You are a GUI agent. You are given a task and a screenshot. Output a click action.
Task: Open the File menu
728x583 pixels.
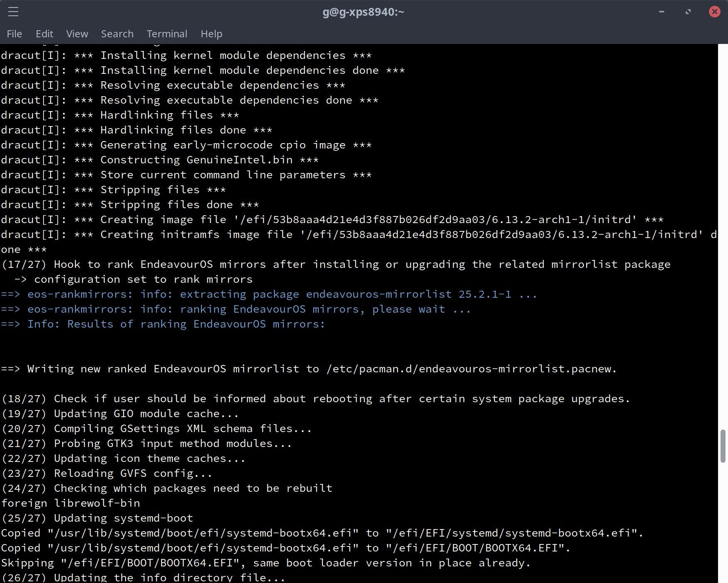pyautogui.click(x=15, y=34)
